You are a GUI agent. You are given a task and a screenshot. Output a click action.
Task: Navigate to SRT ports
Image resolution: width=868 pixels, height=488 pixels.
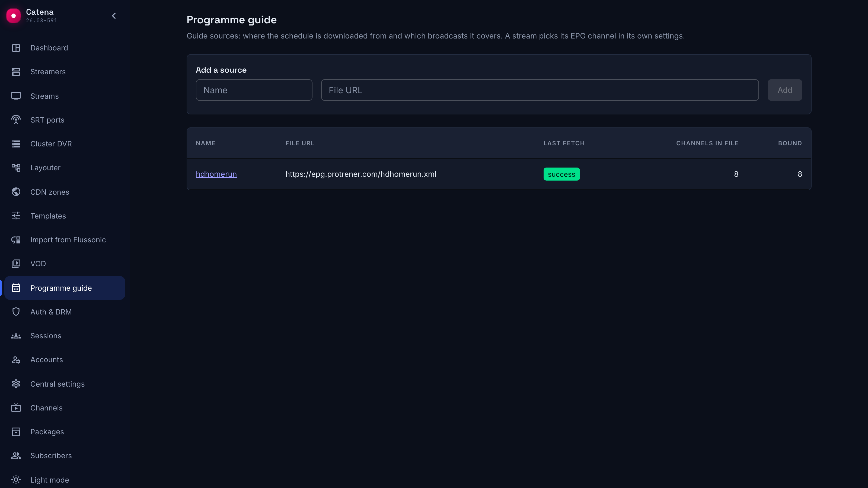65,120
